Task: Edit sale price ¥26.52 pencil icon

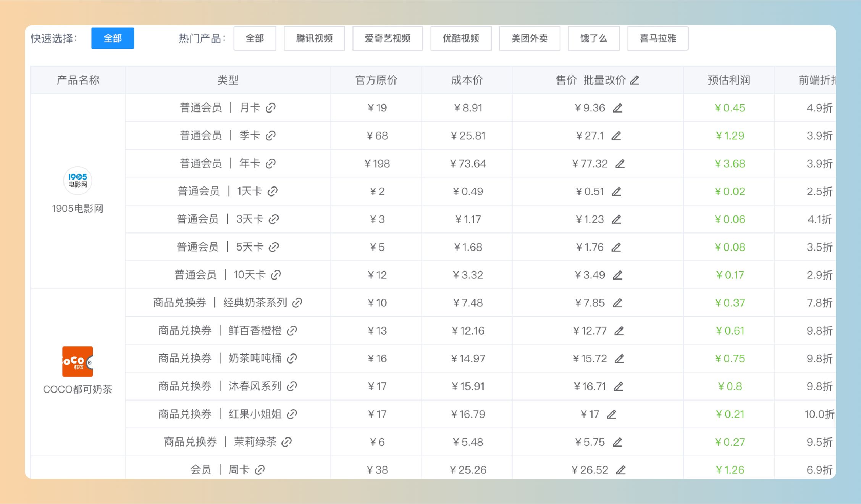Action: pyautogui.click(x=620, y=470)
